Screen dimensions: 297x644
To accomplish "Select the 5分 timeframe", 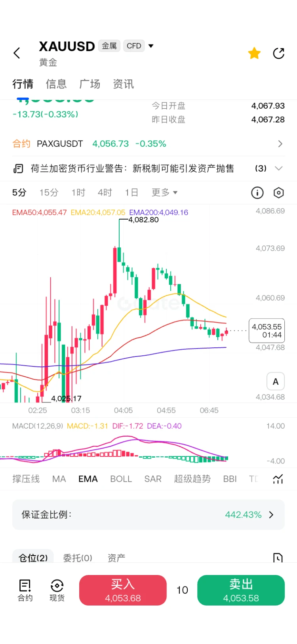I will [19, 193].
